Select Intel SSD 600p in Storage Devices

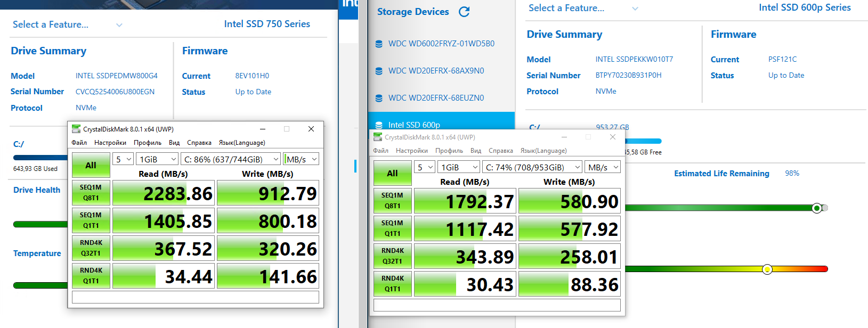(441, 121)
